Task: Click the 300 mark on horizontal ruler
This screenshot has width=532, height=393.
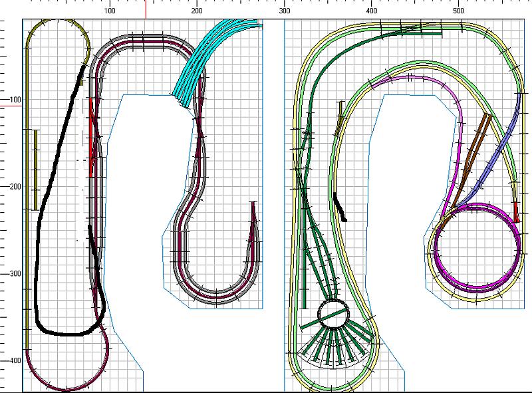Action: pyautogui.click(x=285, y=11)
